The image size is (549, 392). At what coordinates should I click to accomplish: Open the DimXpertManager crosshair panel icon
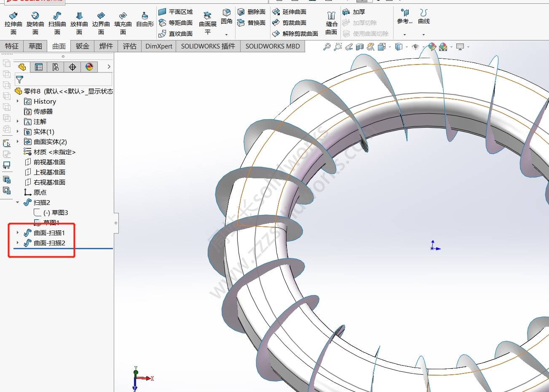[x=72, y=67]
